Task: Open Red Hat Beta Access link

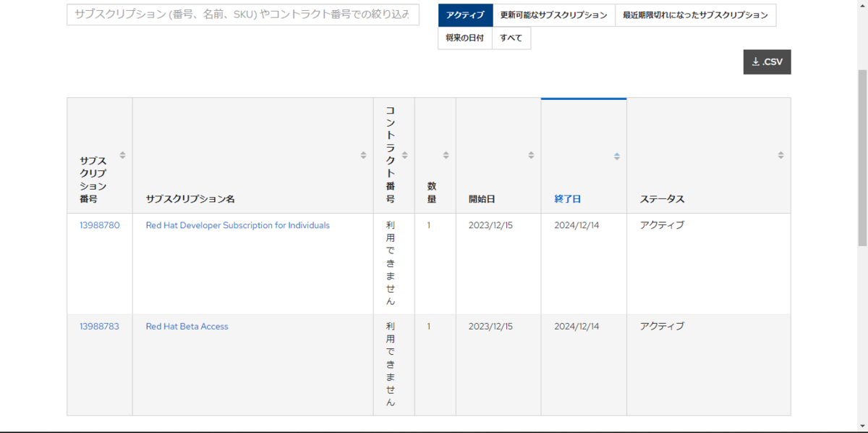Action: [x=187, y=327]
